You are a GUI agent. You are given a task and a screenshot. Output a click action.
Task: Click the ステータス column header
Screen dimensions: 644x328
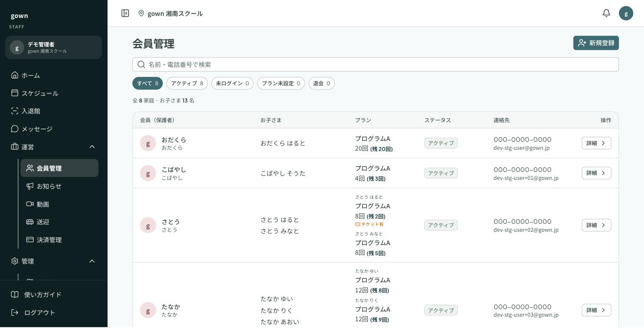pos(438,120)
